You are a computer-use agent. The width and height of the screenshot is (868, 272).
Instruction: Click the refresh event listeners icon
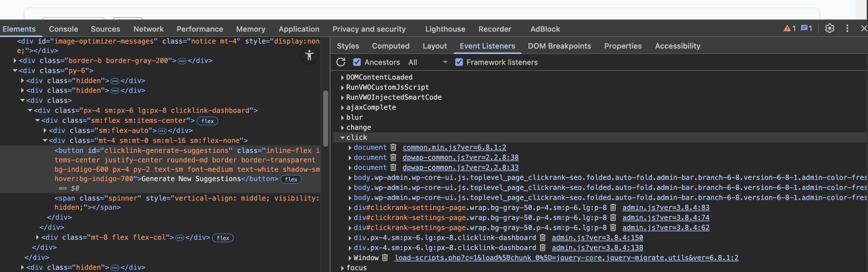click(341, 62)
